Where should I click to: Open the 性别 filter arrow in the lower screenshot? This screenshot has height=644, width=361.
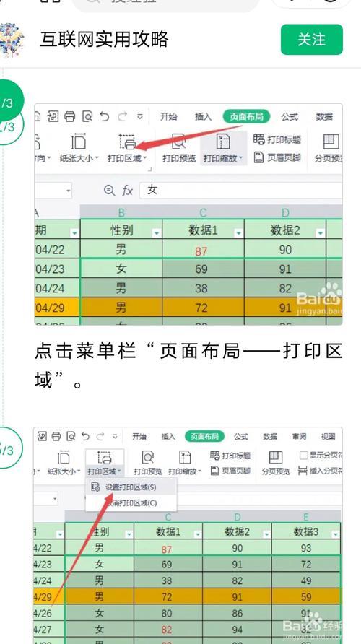tap(129, 534)
